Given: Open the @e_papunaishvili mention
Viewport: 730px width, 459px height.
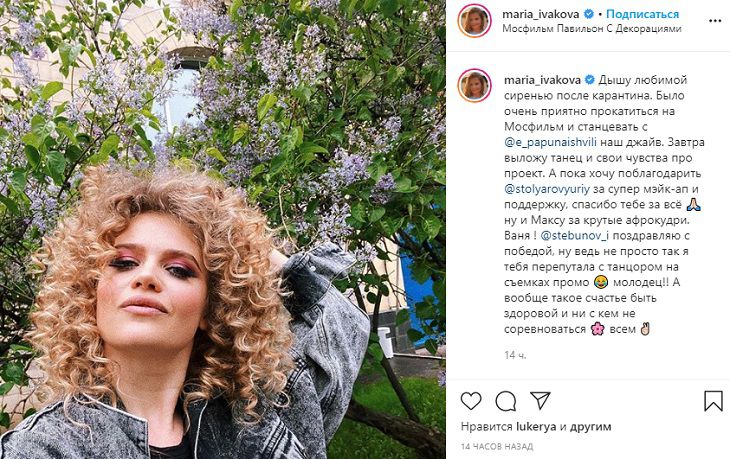Looking at the screenshot, I should pyautogui.click(x=549, y=142).
